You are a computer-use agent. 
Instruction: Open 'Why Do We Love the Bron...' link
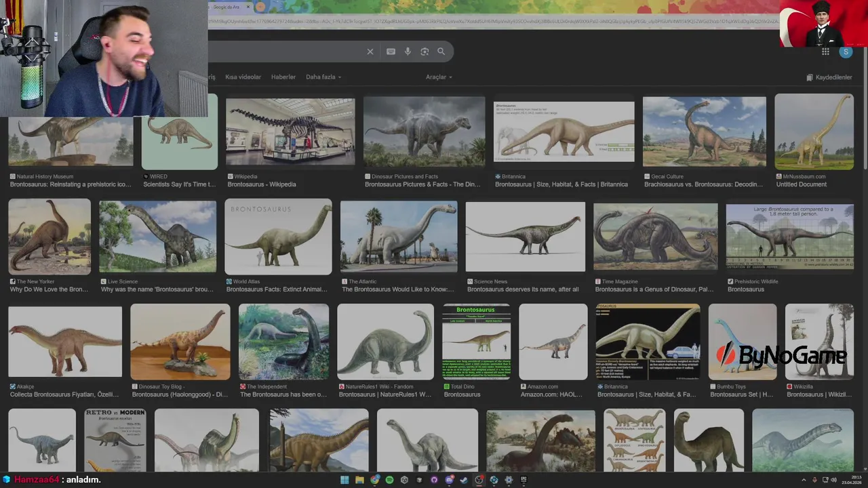click(x=49, y=289)
